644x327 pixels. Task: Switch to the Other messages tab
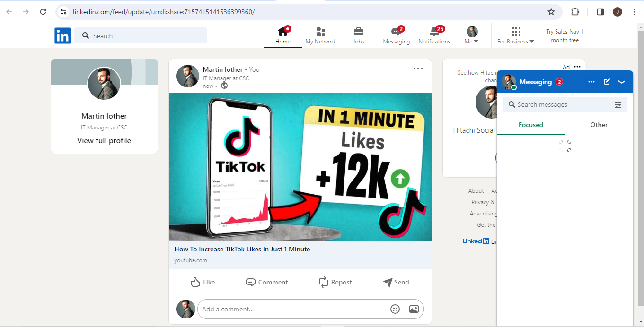(x=599, y=125)
